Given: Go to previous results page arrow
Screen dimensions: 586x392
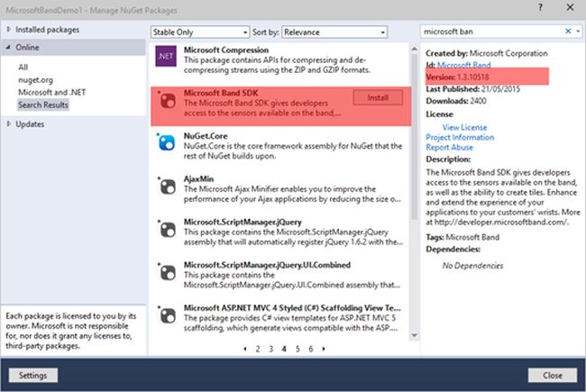Looking at the screenshot, I should [245, 349].
